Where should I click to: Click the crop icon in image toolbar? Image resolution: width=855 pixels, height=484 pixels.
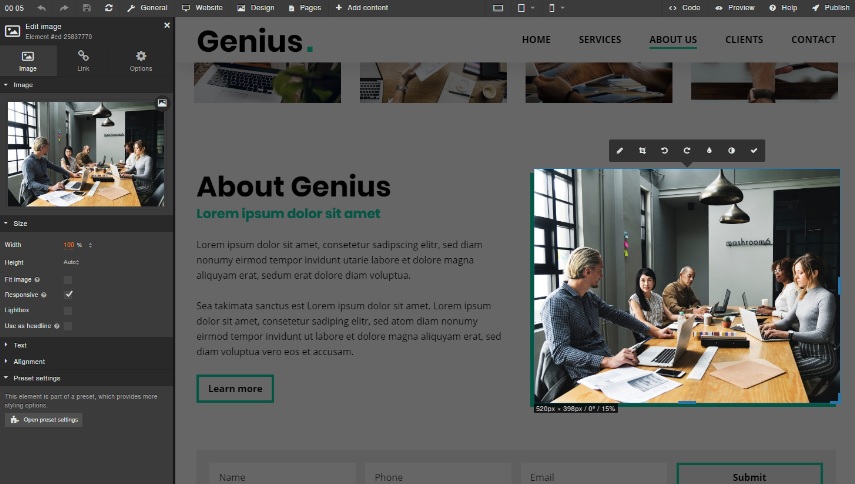click(642, 150)
